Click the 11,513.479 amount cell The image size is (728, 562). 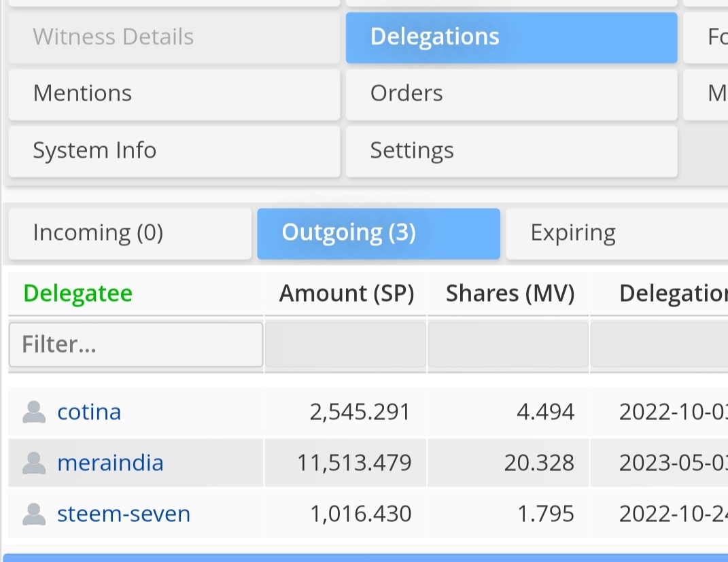pos(354,463)
